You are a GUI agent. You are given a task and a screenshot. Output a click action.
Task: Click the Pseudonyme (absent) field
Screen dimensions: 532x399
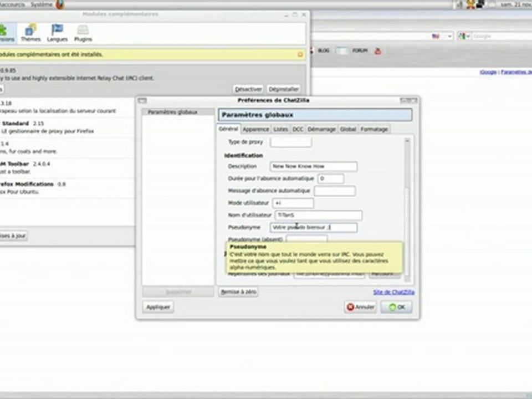point(306,239)
